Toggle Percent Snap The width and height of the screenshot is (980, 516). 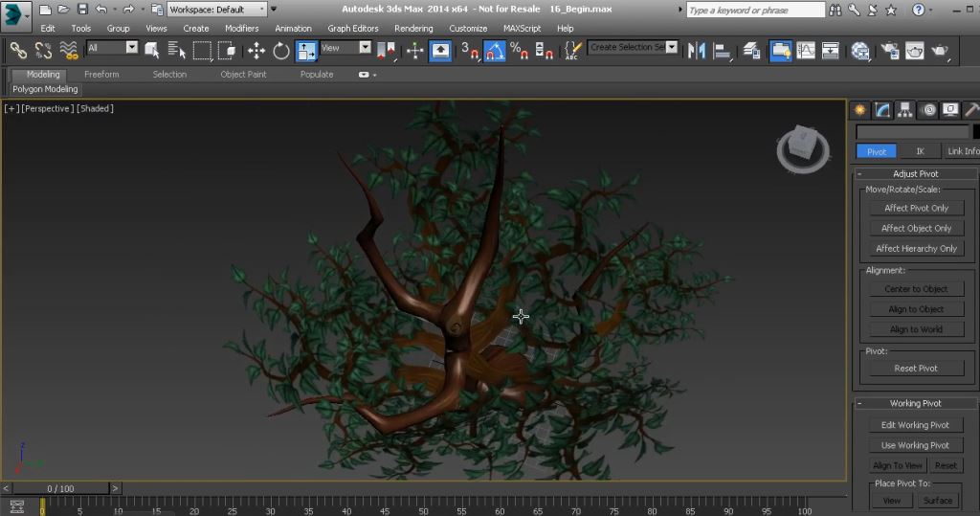(x=519, y=50)
